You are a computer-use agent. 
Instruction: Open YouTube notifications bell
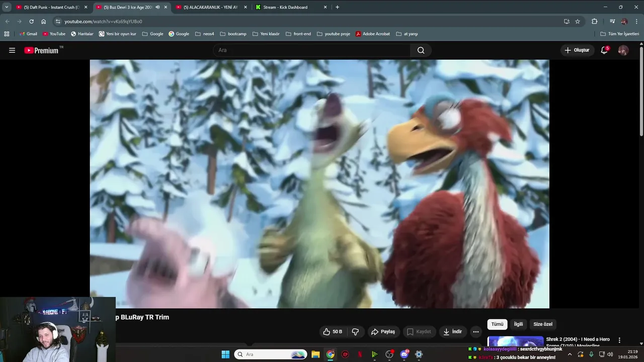pyautogui.click(x=604, y=50)
